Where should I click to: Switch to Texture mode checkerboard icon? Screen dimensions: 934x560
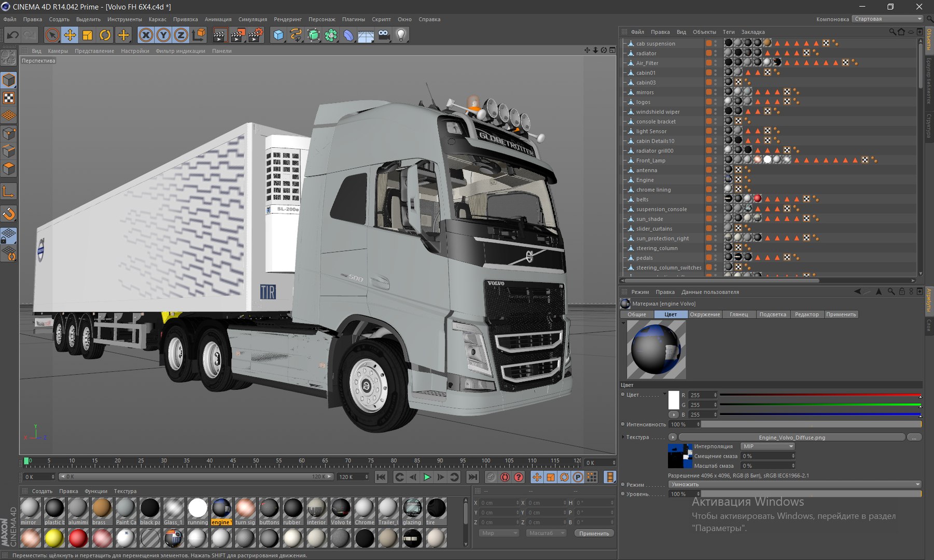[9, 98]
